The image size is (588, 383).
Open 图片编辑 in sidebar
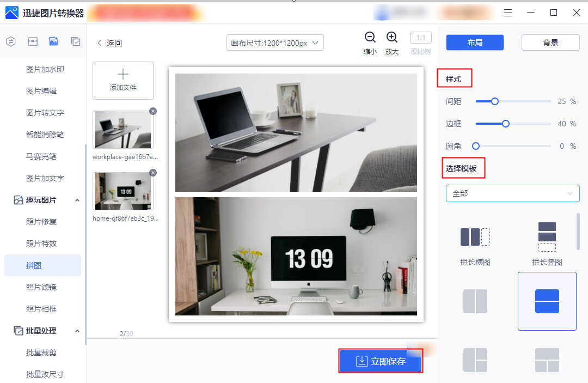click(41, 91)
